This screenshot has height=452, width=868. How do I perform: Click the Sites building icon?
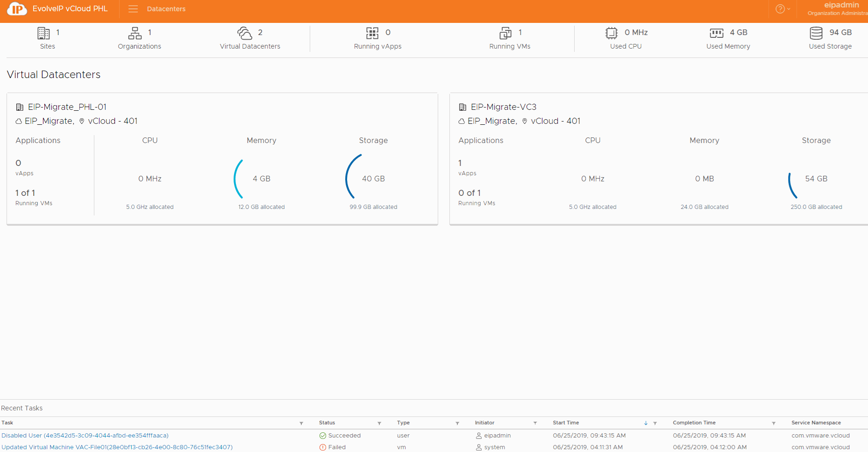[43, 33]
